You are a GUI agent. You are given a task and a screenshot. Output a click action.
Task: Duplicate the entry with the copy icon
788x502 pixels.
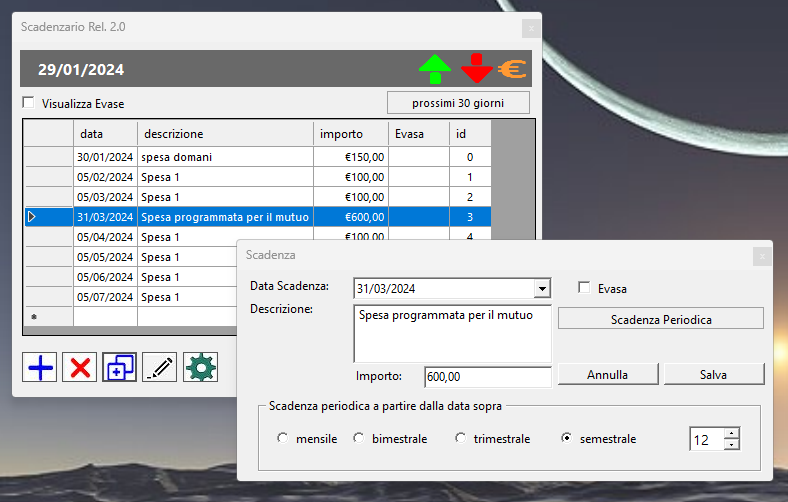tap(120, 367)
